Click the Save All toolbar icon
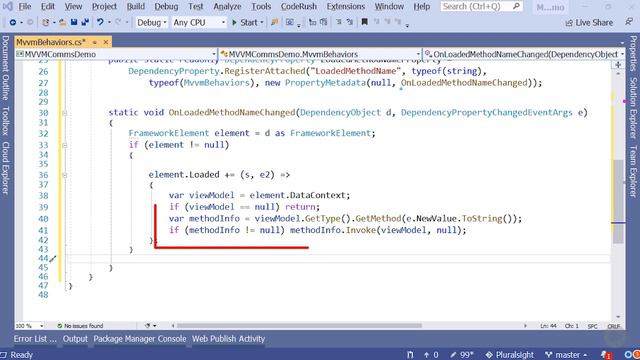 tap(85, 22)
